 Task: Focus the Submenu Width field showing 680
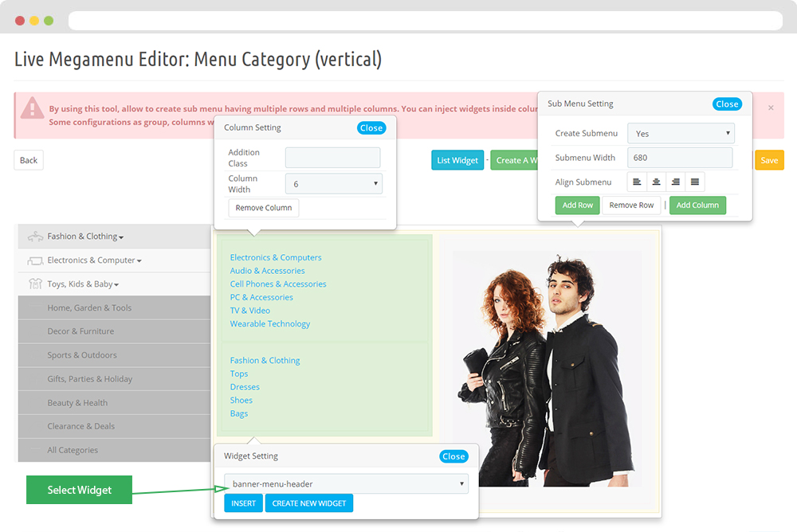(x=680, y=158)
